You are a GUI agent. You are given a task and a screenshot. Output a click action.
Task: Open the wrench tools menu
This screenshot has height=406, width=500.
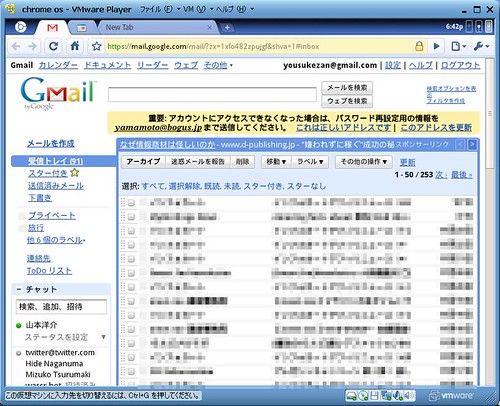(481, 46)
